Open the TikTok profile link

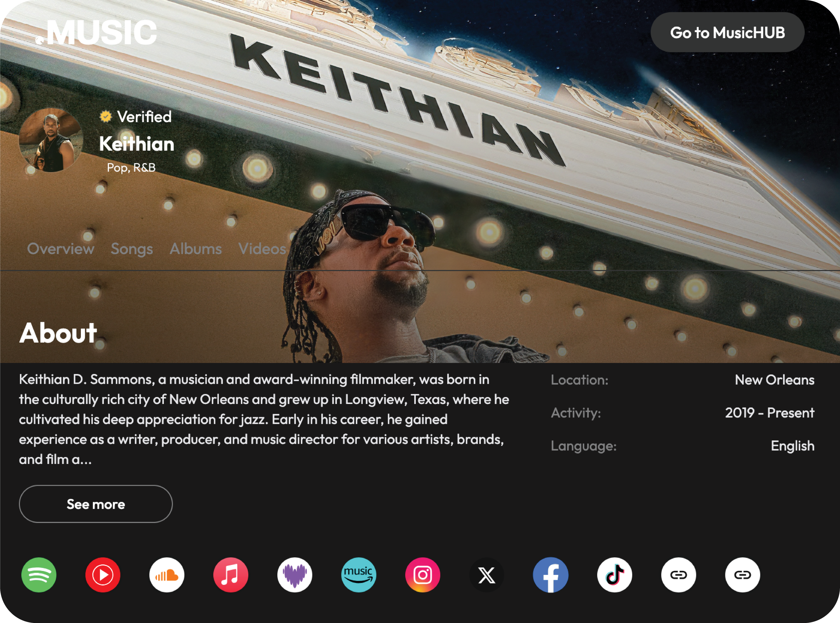pyautogui.click(x=615, y=575)
